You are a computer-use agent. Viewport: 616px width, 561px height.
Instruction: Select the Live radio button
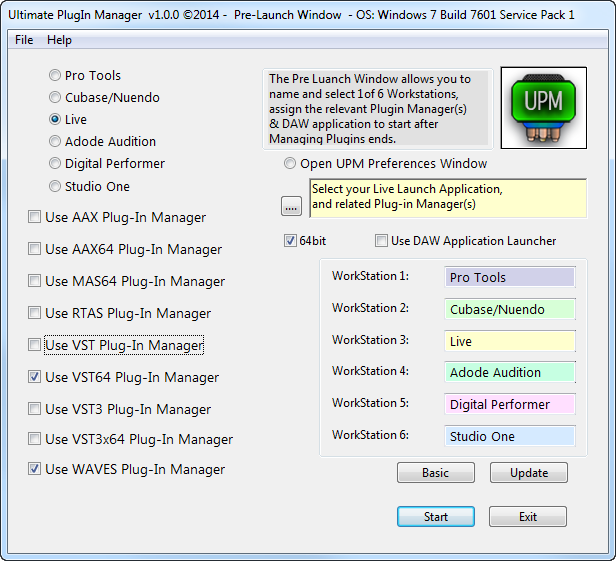[x=55, y=119]
